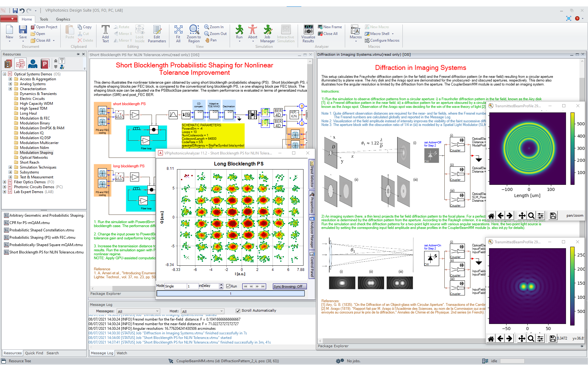Expand the Fiber Optics Demos node
Screen dimensions: 588x365
4,182
